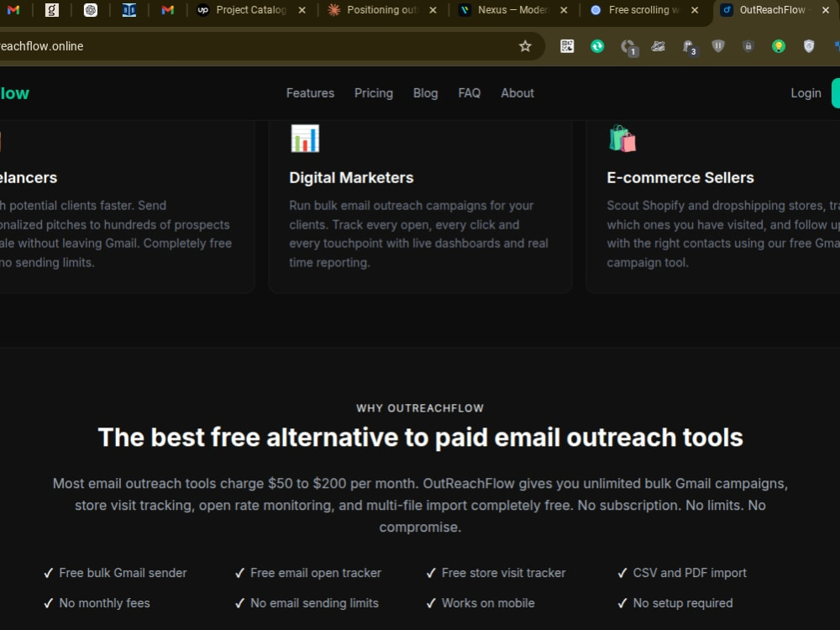The height and width of the screenshot is (630, 840).
Task: Open the QR code extension
Action: click(567, 46)
